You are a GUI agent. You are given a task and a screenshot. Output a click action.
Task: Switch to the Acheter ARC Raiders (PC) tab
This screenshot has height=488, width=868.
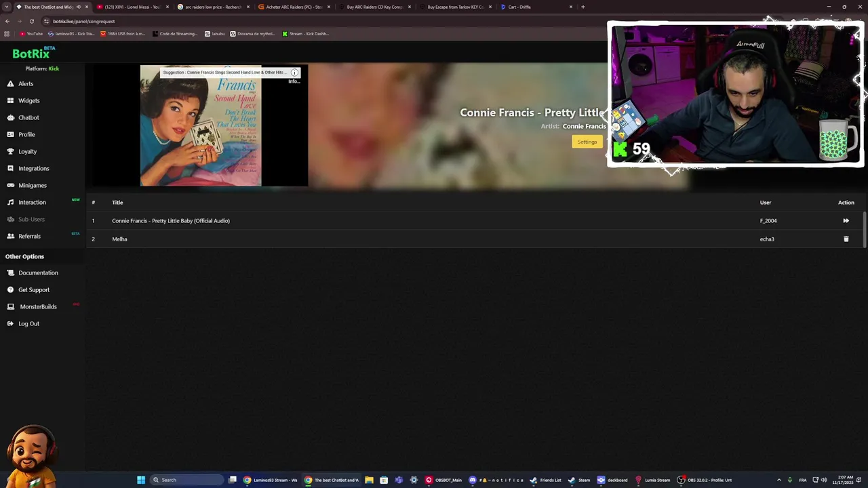pyautogui.click(x=294, y=7)
